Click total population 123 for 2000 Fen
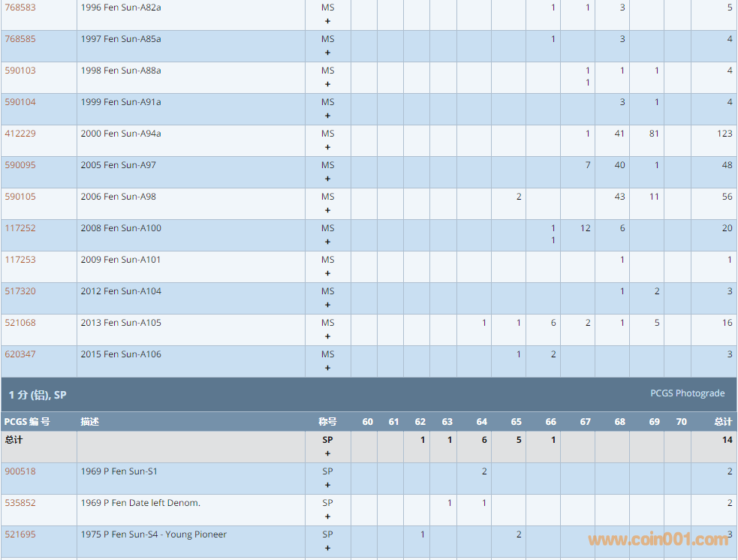The width and height of the screenshot is (738, 560). (724, 134)
